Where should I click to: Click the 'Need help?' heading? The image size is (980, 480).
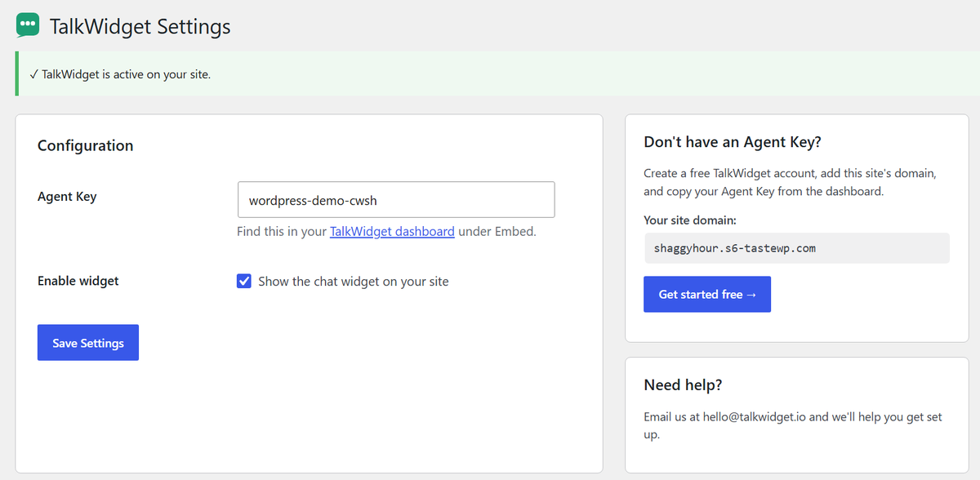click(683, 385)
